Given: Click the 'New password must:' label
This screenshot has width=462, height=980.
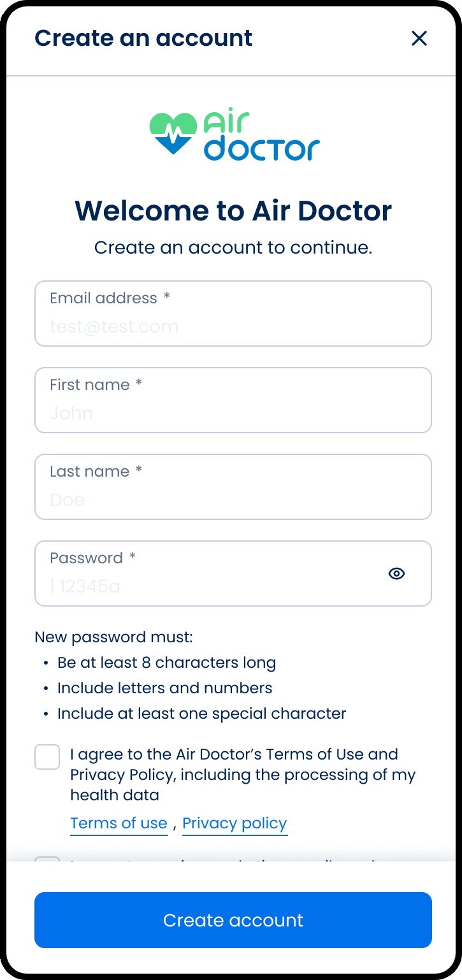Looking at the screenshot, I should pyautogui.click(x=113, y=637).
